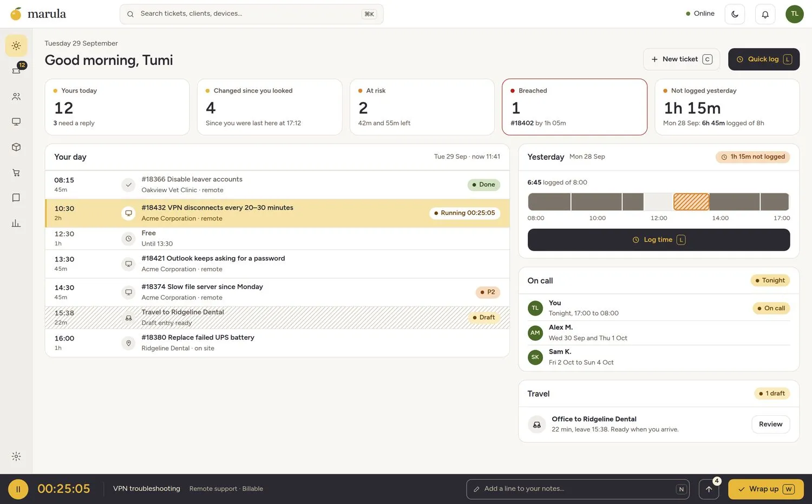This screenshot has width=812, height=504.
Task: Click the car icon in Travel card
Action: point(536,424)
